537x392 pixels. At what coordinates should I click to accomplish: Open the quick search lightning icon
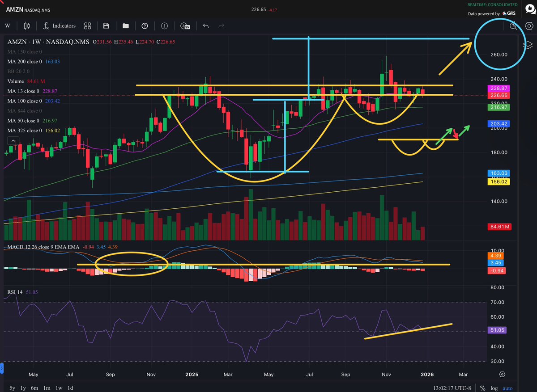513,26
